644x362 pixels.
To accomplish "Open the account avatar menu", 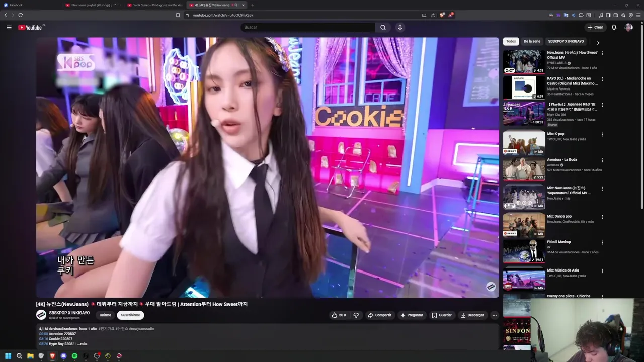I will [628, 27].
